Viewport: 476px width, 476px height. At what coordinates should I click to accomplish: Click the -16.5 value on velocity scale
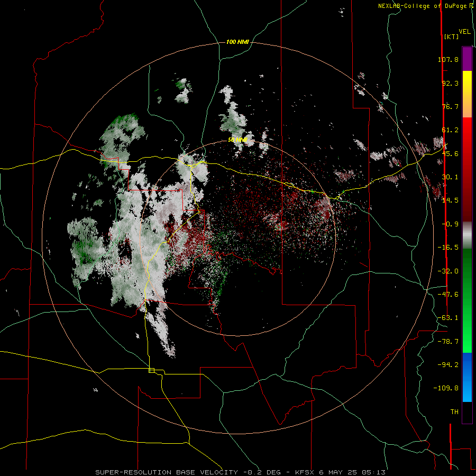tap(448, 248)
